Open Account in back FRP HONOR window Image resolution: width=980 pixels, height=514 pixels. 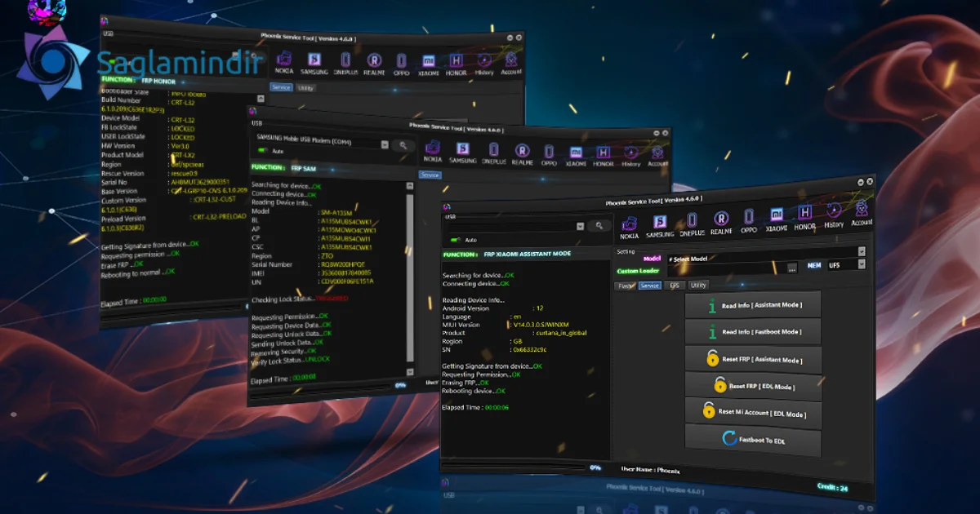(511, 64)
